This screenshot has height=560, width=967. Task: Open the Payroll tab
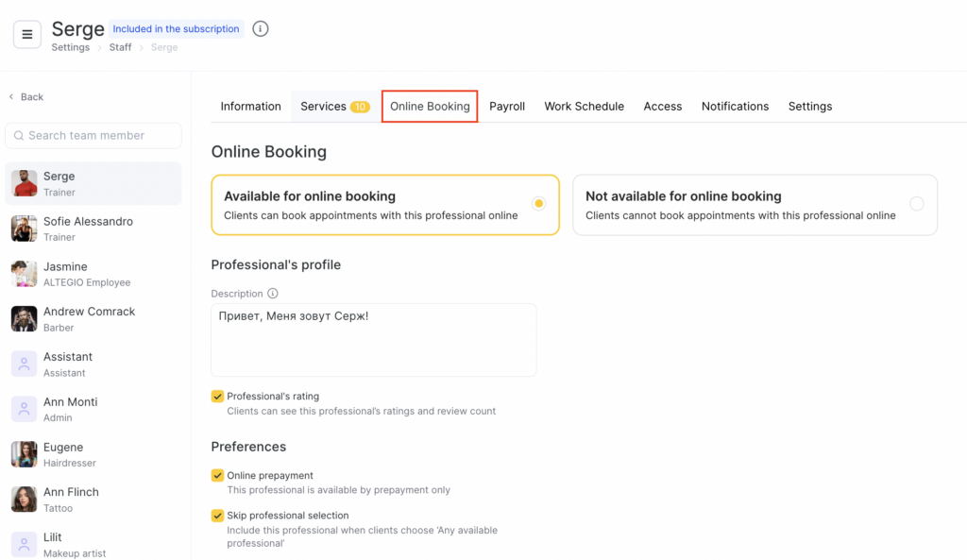click(507, 107)
